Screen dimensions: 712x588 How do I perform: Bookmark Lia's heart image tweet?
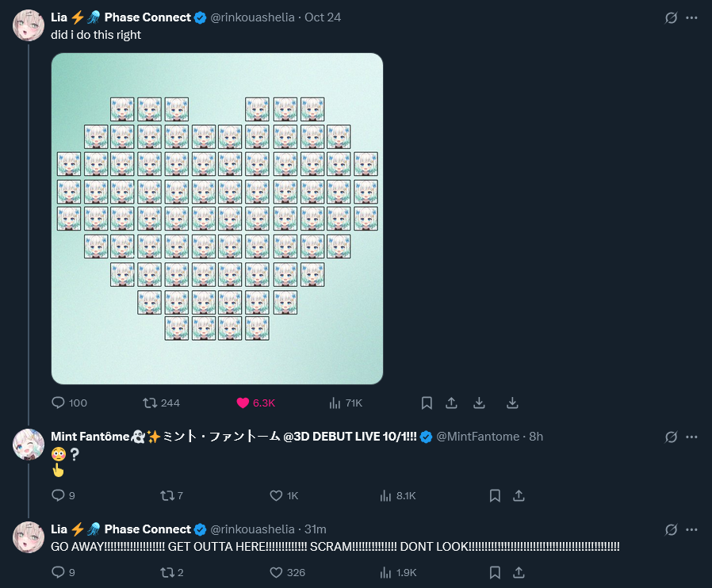click(427, 403)
